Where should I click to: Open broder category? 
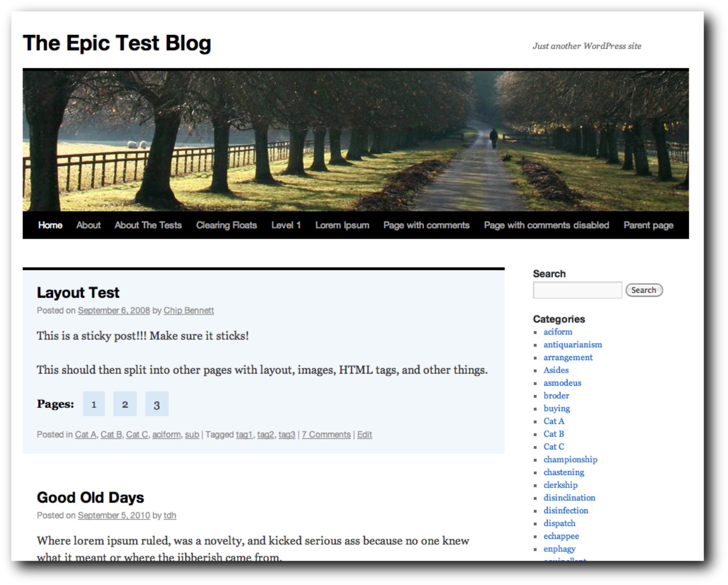[x=556, y=396]
